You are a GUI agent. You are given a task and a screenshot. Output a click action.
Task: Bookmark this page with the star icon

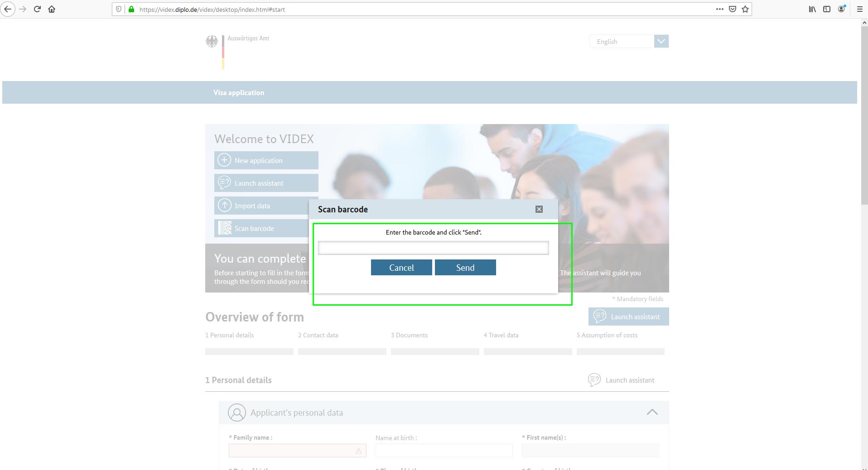pyautogui.click(x=745, y=9)
